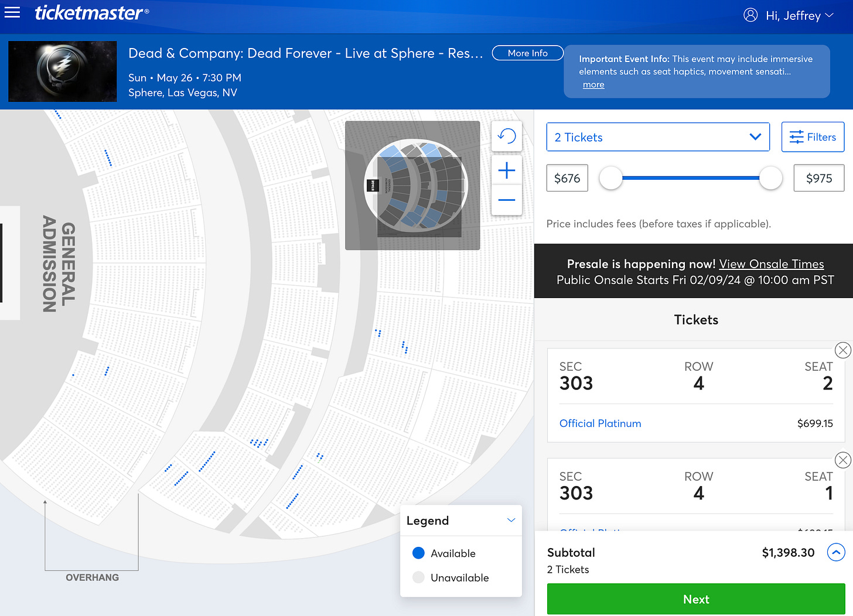Click the green Next button
Image resolution: width=853 pixels, height=616 pixels.
[x=696, y=599]
